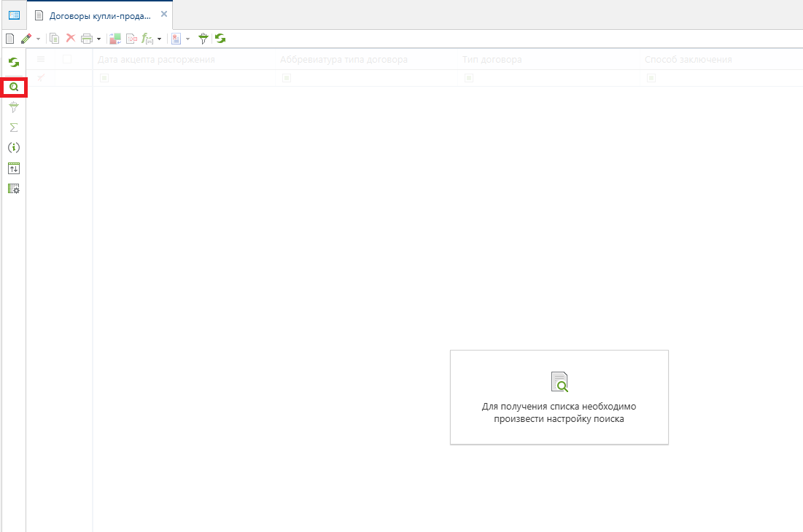Click the sigma totals icon in sidebar

coord(14,128)
